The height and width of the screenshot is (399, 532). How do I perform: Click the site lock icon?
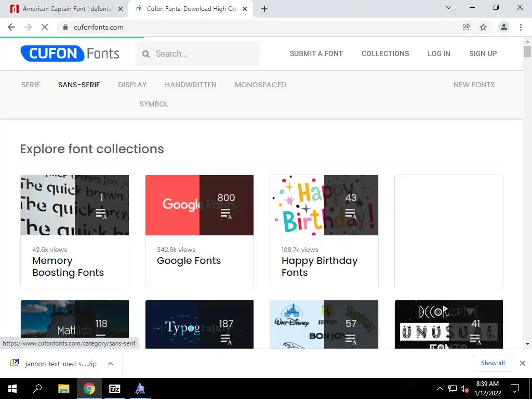(x=65, y=27)
